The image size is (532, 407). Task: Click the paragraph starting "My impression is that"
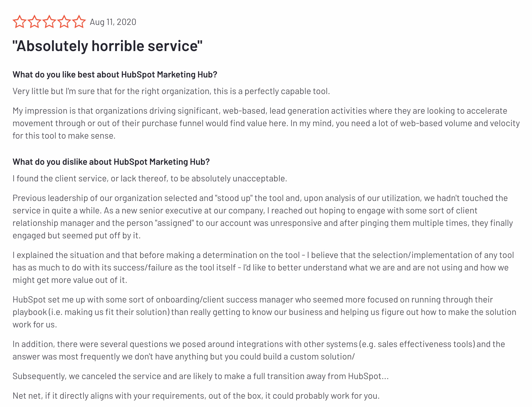point(266,123)
